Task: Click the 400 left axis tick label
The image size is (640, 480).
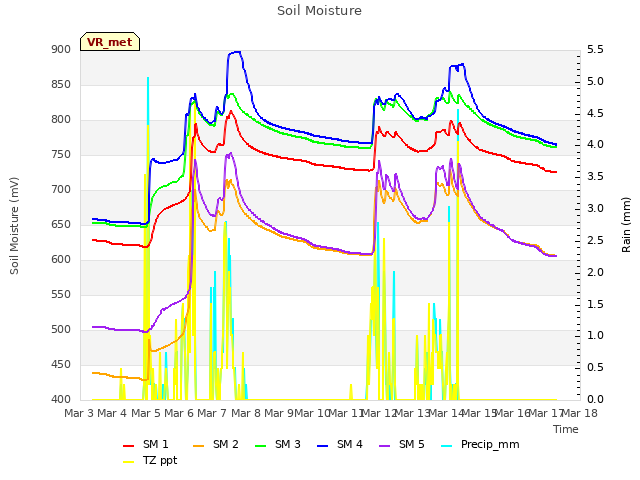Action: pyautogui.click(x=61, y=400)
